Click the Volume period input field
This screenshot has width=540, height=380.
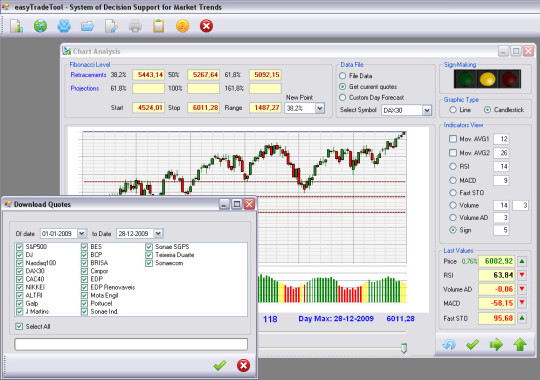coord(501,205)
